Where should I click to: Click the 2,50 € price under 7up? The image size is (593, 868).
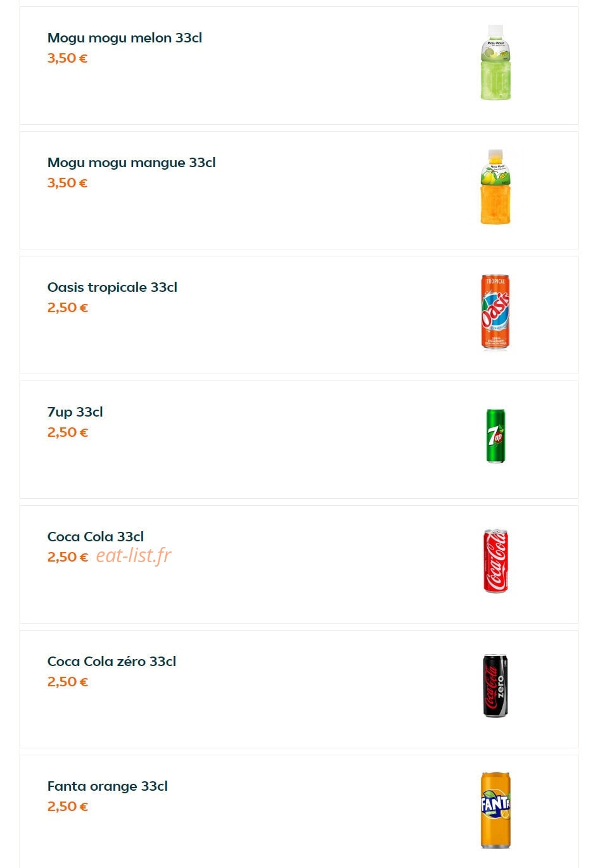[x=67, y=432]
